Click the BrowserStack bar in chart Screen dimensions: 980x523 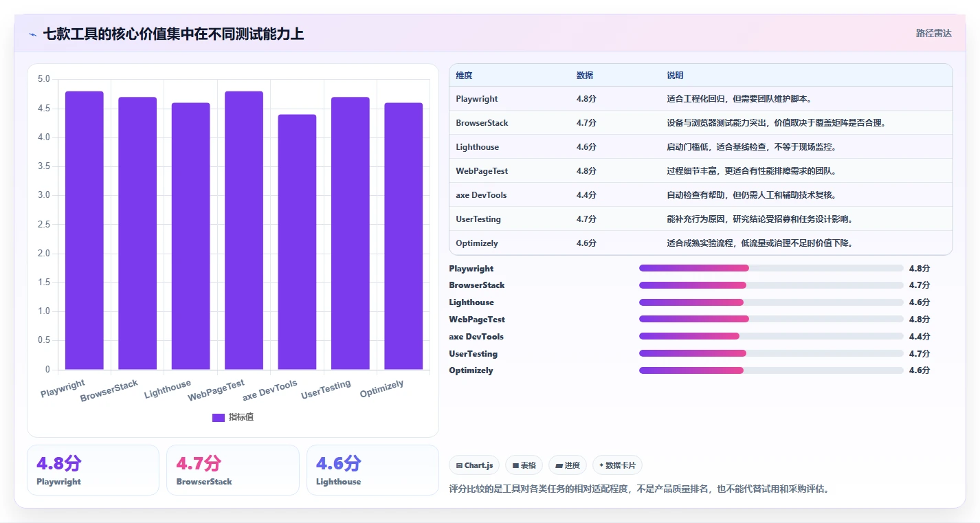point(137,233)
